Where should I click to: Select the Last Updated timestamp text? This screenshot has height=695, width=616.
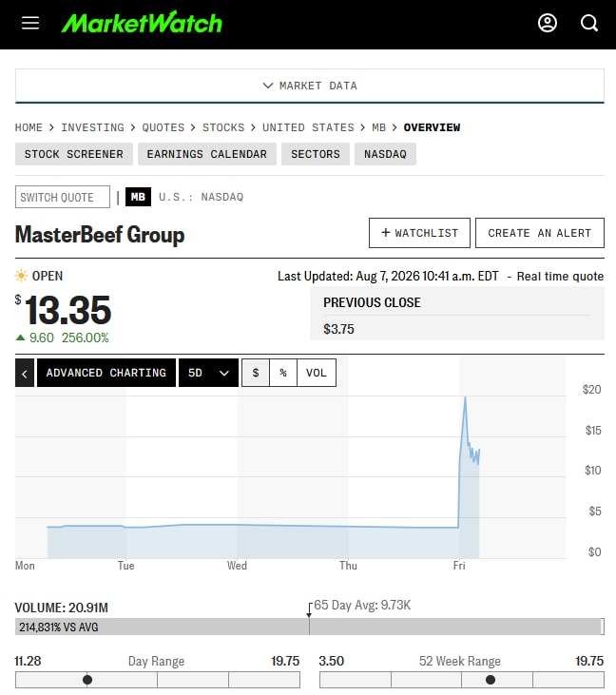(388, 276)
